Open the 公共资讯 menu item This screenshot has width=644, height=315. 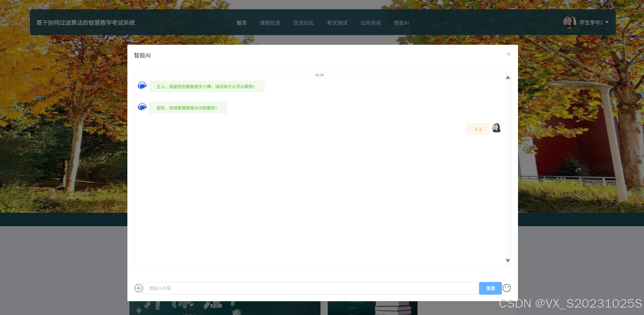click(x=371, y=23)
